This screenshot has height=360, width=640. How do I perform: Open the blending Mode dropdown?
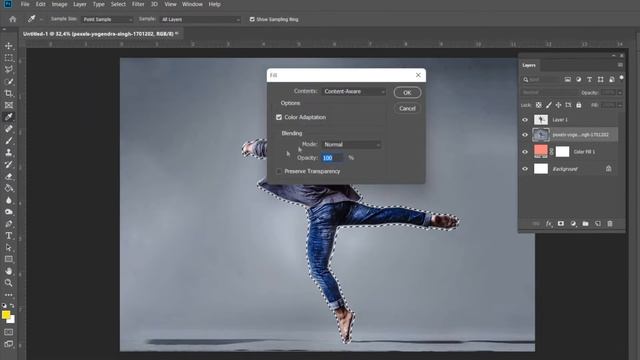click(351, 144)
